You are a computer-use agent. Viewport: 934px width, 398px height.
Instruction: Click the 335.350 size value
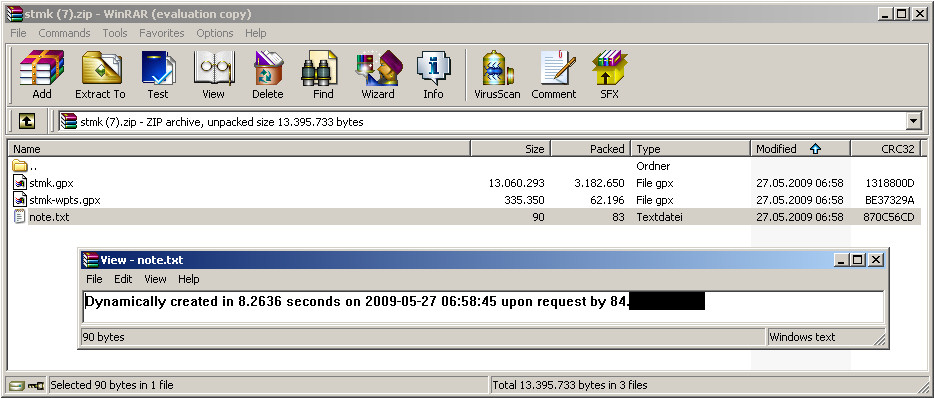[x=524, y=200]
